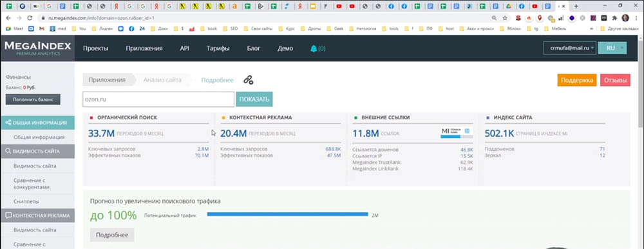
Task: Switch to the Google Drive tab
Action: (x=508, y=6)
